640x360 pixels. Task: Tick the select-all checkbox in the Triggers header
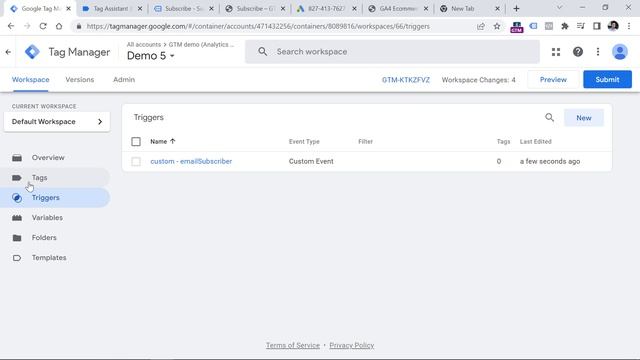point(136,141)
